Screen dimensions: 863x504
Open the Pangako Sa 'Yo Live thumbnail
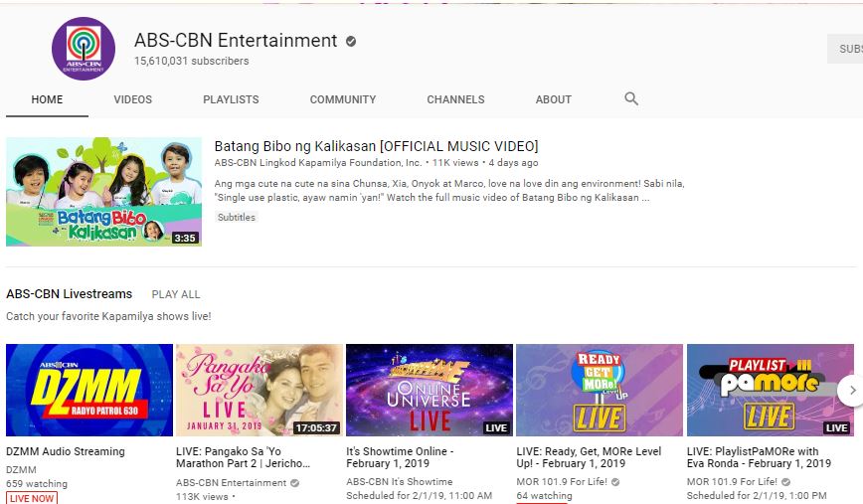259,390
